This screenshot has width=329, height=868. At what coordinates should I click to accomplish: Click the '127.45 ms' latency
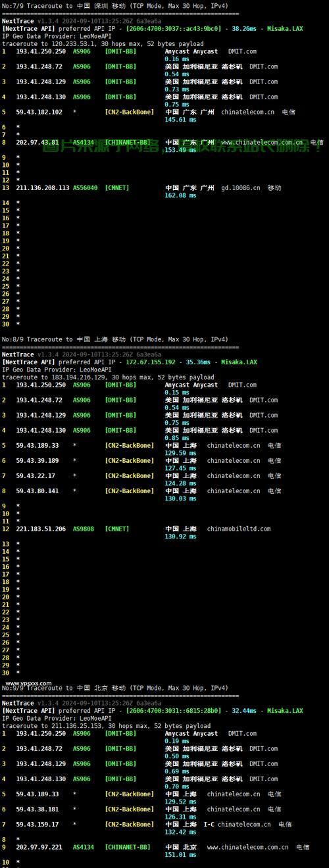[180, 468]
